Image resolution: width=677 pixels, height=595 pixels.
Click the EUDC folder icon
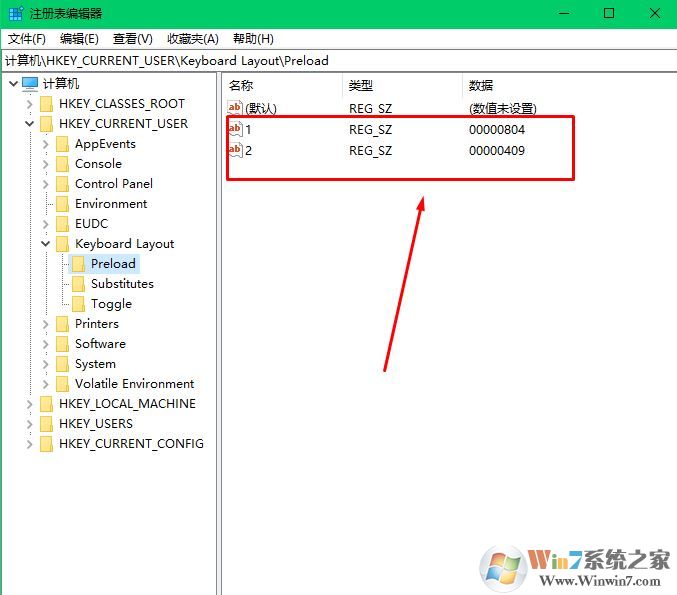[63, 224]
